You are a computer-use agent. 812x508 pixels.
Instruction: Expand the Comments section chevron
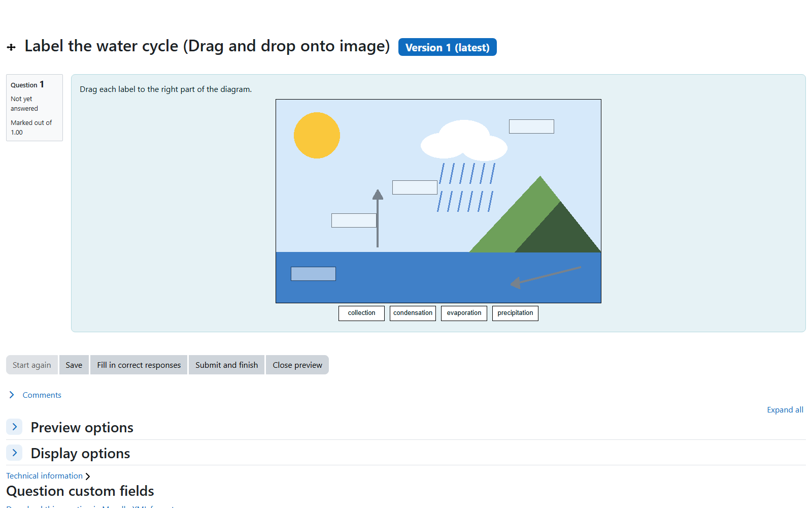(12, 395)
